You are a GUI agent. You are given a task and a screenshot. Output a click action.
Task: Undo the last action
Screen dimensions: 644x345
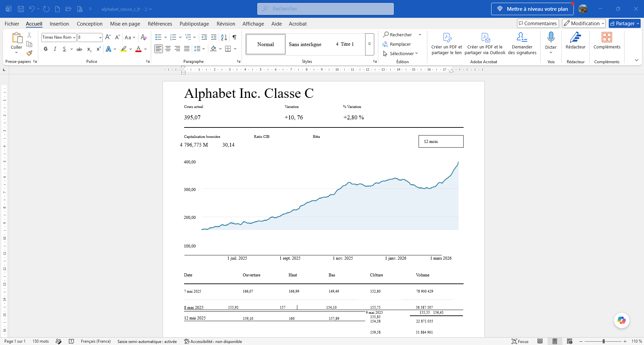point(32,9)
